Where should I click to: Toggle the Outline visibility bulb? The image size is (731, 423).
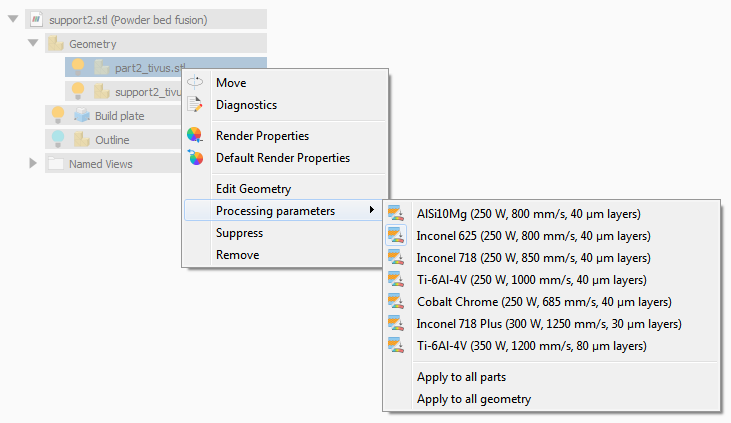click(58, 139)
